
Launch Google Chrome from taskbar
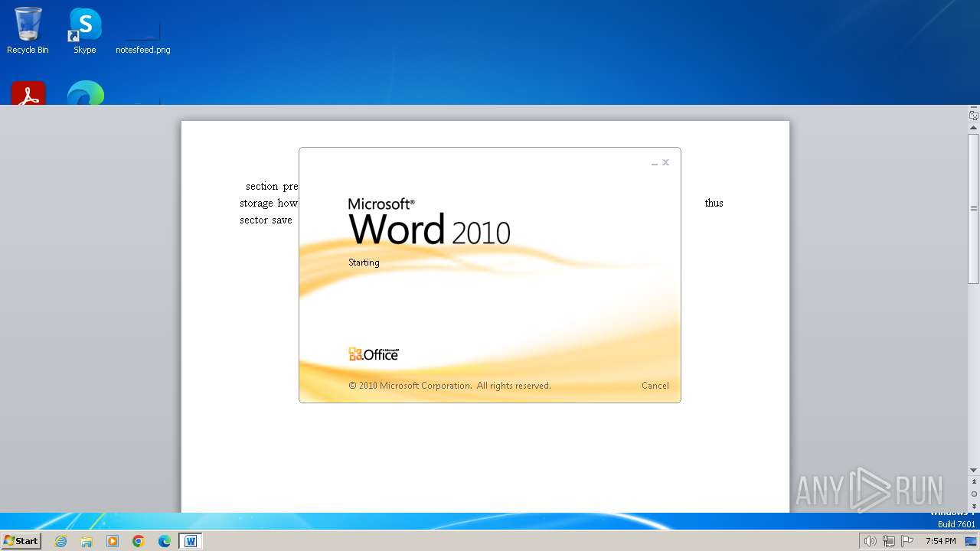tap(139, 541)
